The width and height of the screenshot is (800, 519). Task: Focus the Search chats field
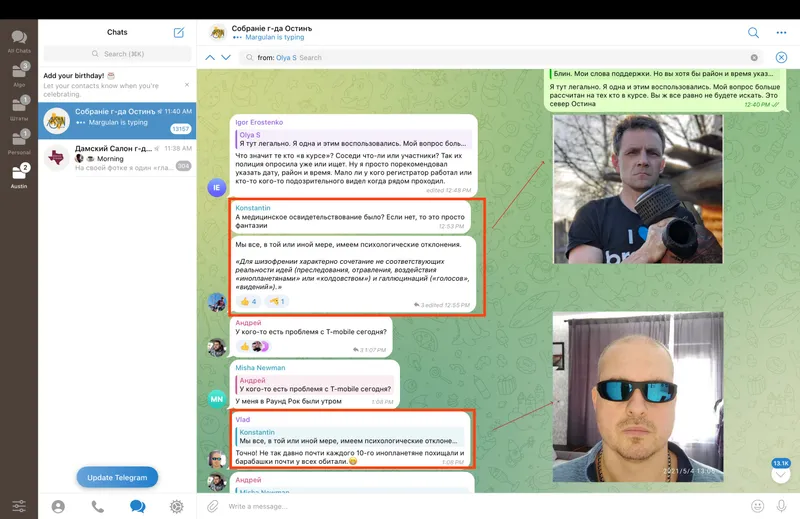point(117,54)
